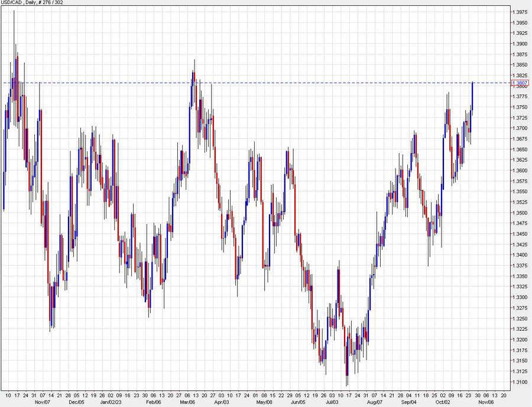Image resolution: width=532 pixels, height=407 pixels.
Task: Click the latest blue candle at far right
Action: coord(472,97)
